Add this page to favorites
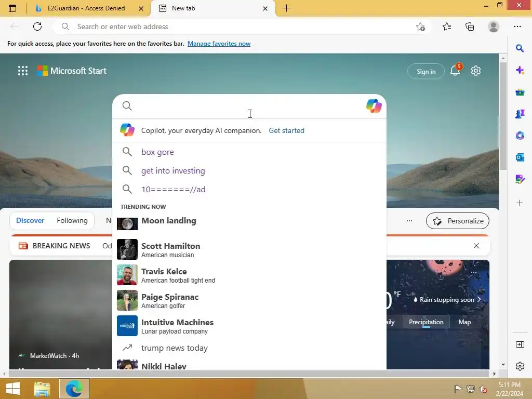Viewport: 532px width, 399px height. click(x=420, y=26)
